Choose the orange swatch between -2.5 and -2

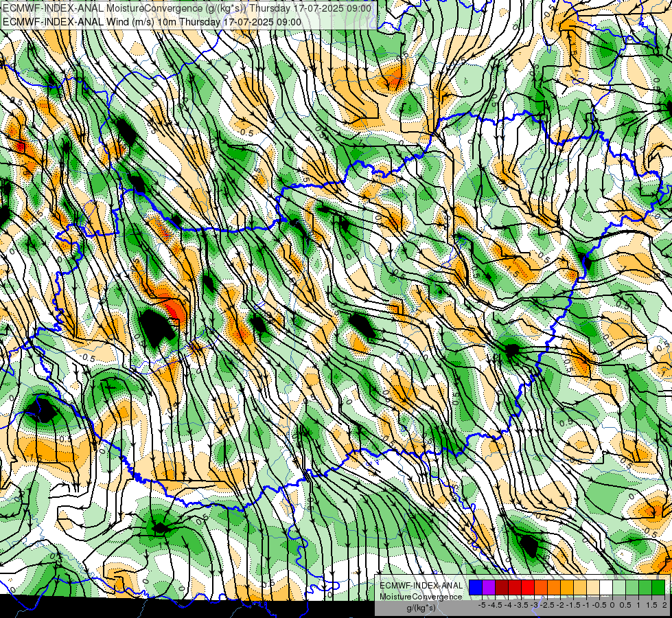[554, 588]
